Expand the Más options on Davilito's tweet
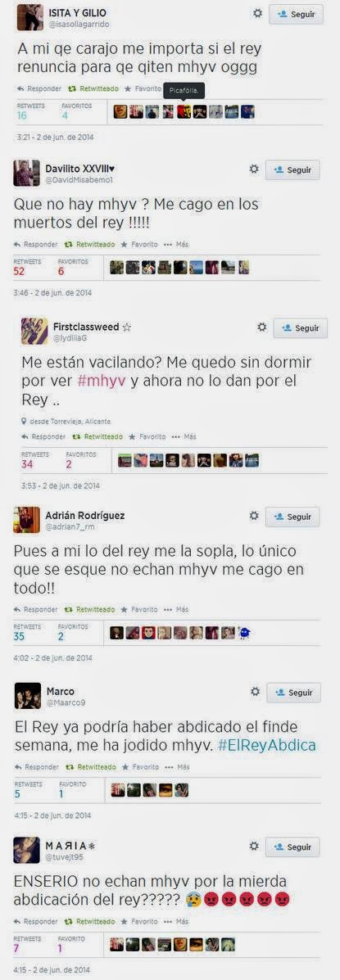Viewport: 340px width, 980px height. click(x=175, y=244)
